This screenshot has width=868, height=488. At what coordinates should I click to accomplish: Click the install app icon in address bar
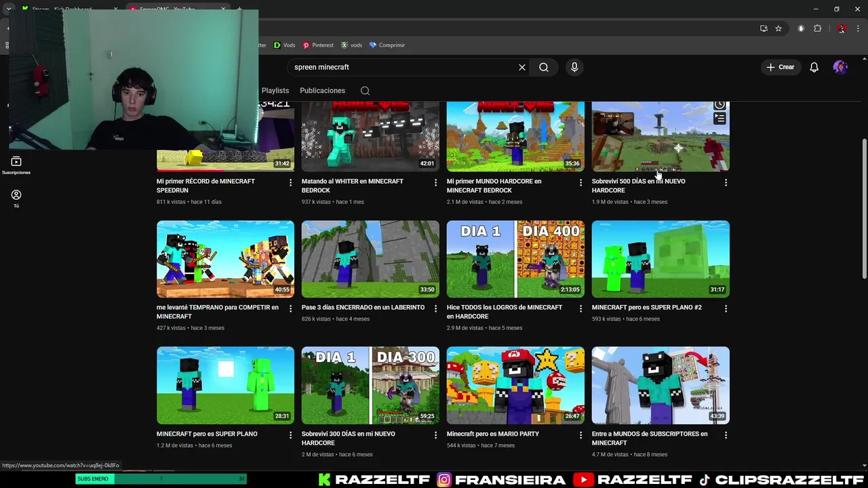click(x=764, y=28)
